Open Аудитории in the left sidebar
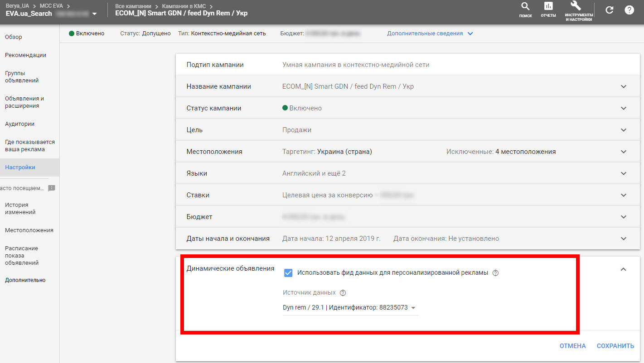Viewport: 644px width, 363px height. 19,124
